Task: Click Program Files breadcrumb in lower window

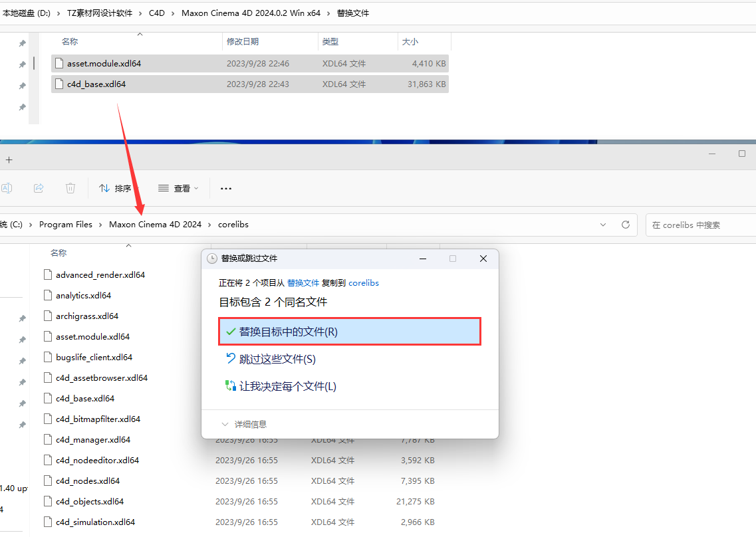Action: (x=66, y=225)
